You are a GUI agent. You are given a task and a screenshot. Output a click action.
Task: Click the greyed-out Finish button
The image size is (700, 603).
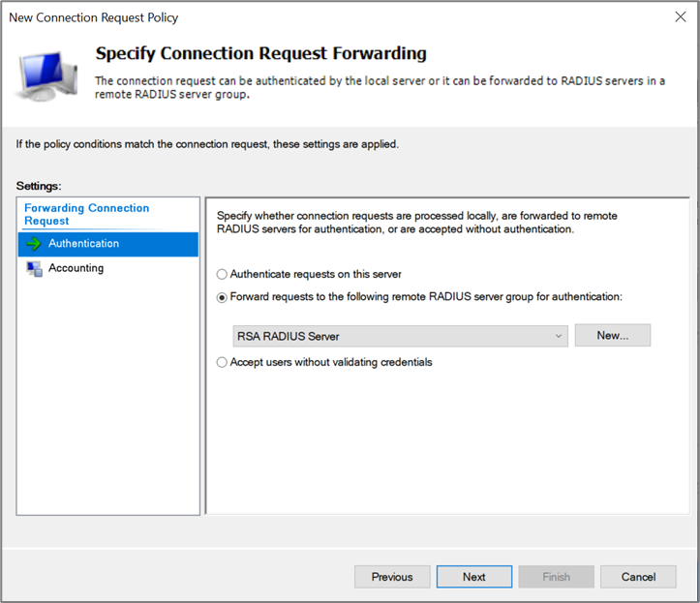tap(556, 577)
